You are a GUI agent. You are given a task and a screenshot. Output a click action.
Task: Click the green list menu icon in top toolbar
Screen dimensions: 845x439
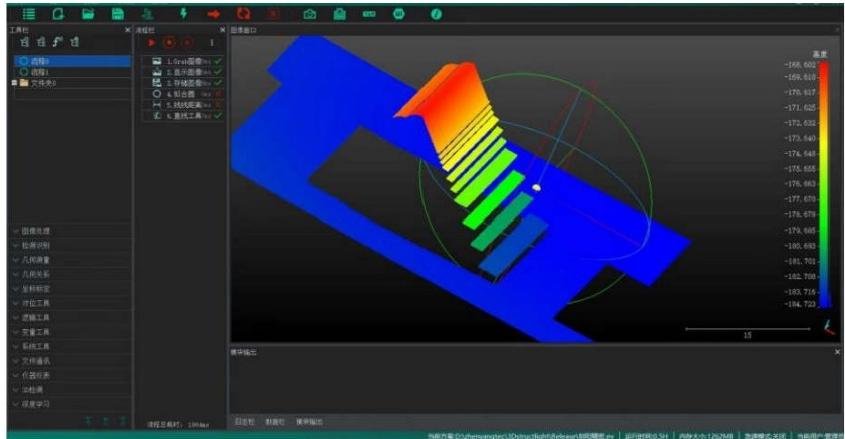(x=29, y=14)
